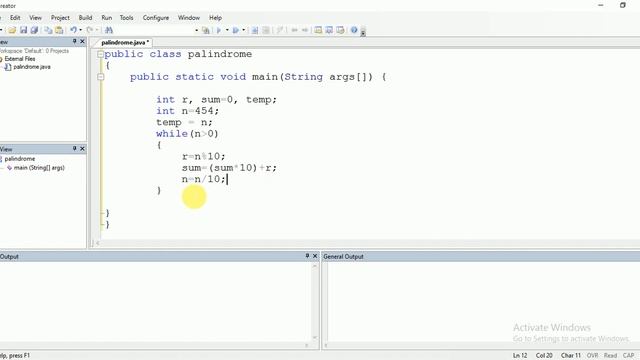This screenshot has height=360, width=640.
Task: Select main (String[] args) method node
Action: pos(39,167)
